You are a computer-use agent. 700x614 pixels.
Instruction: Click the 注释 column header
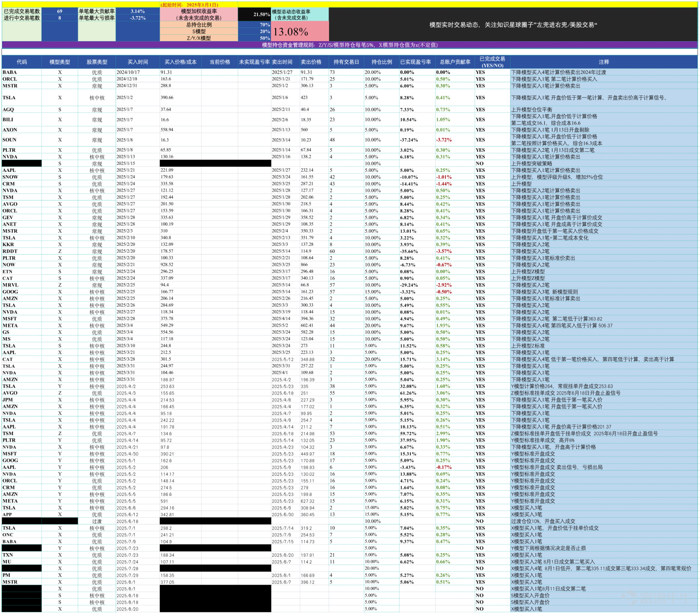click(x=604, y=62)
